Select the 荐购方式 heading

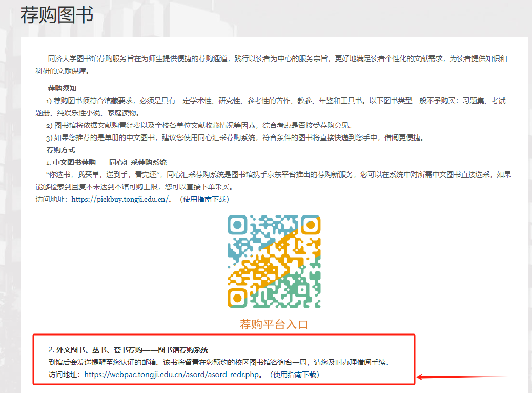(x=60, y=150)
